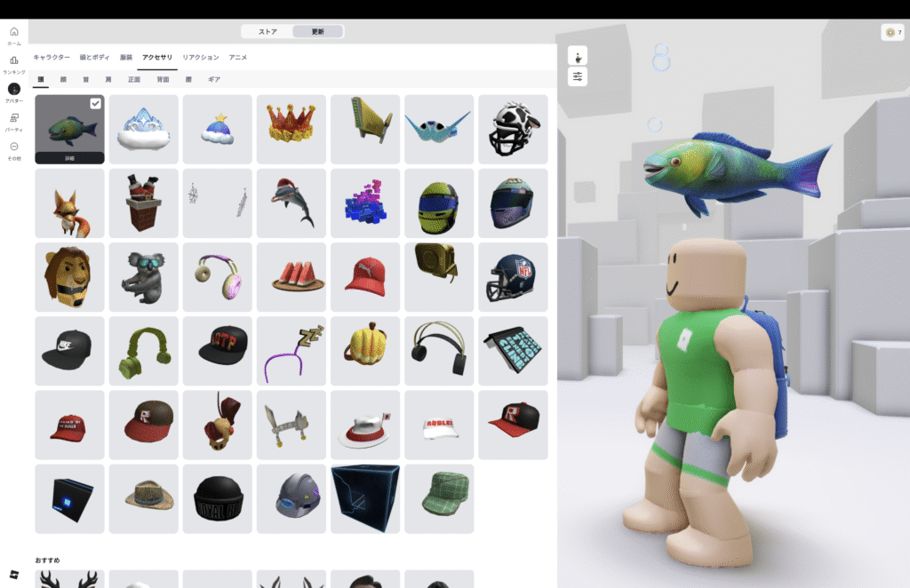Select the アバター avatar icon in sidebar
The image size is (910, 588).
click(14, 90)
